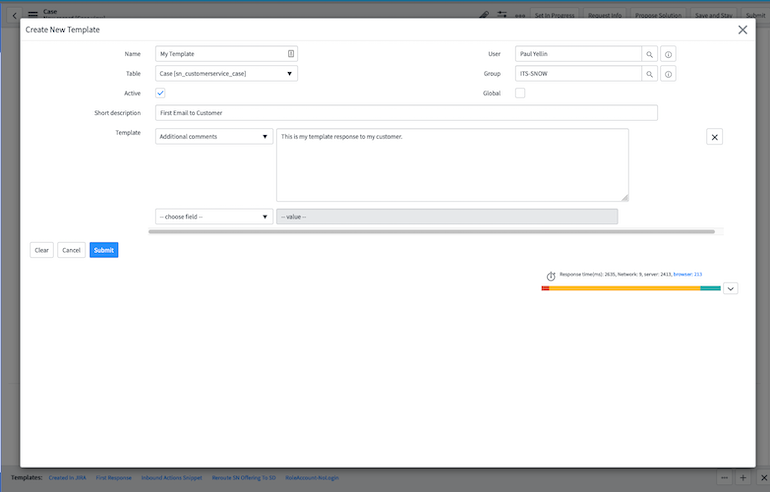Screen dimensions: 770x492
Task: Click the browser timing link
Action: pyautogui.click(x=687, y=273)
